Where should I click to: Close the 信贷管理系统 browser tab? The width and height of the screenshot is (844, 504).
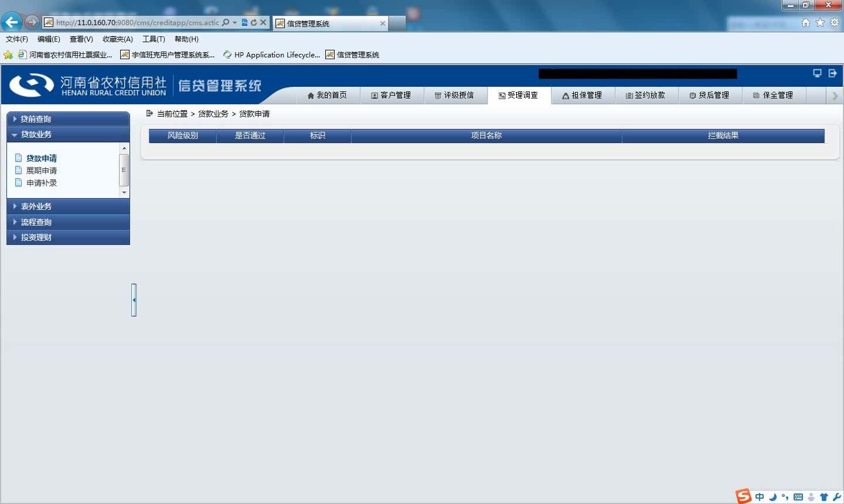pyautogui.click(x=383, y=23)
